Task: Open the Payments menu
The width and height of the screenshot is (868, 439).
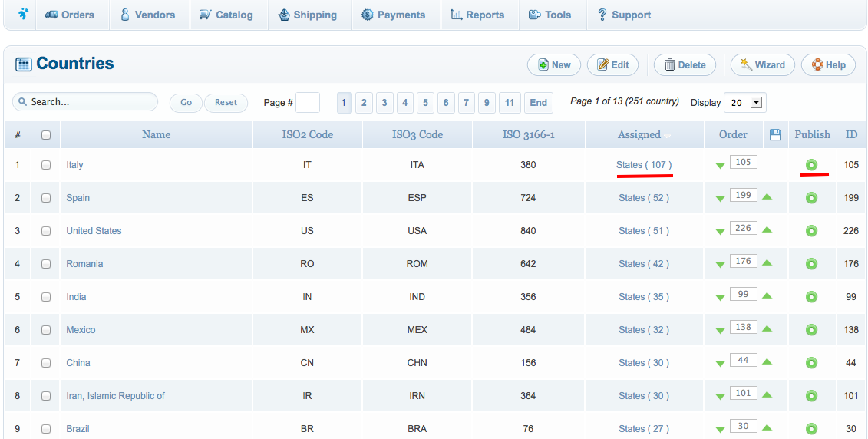Action: tap(394, 15)
